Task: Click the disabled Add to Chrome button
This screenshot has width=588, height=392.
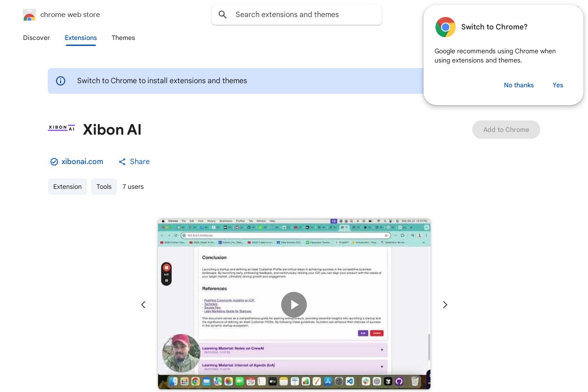Action: [506, 130]
